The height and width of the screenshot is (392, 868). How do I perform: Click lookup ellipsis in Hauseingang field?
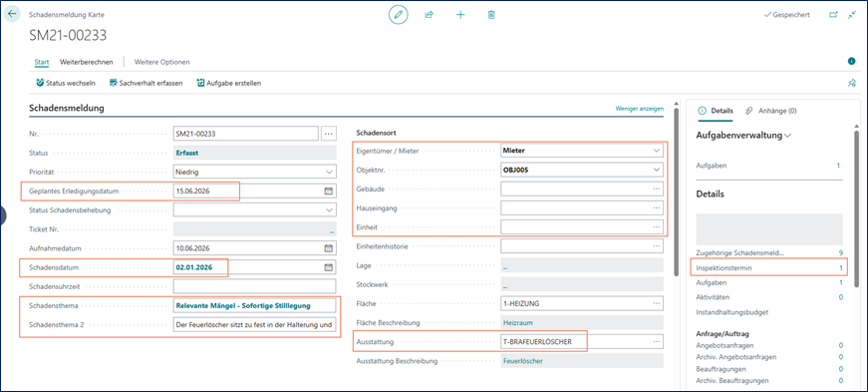point(657,207)
